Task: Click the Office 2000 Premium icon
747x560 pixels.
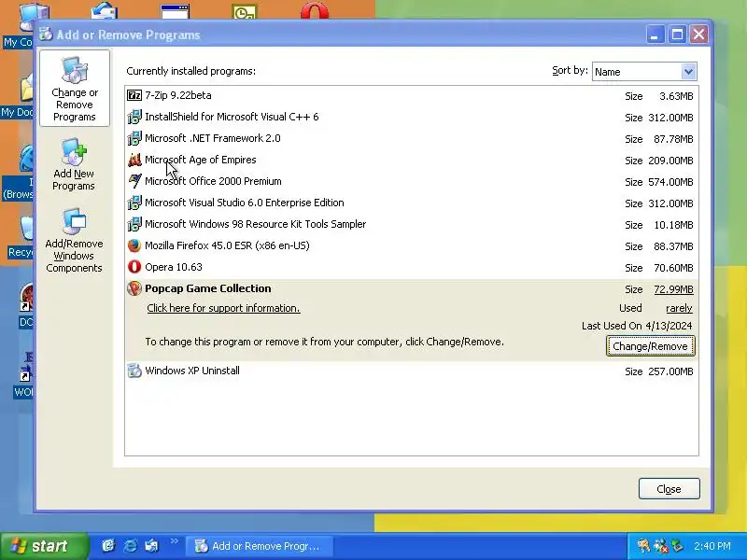Action: [134, 181]
